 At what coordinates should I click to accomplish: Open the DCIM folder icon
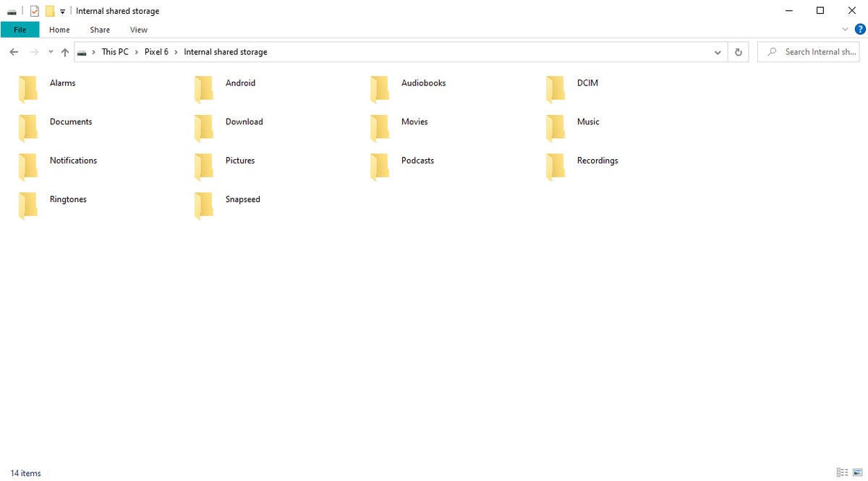(x=556, y=88)
